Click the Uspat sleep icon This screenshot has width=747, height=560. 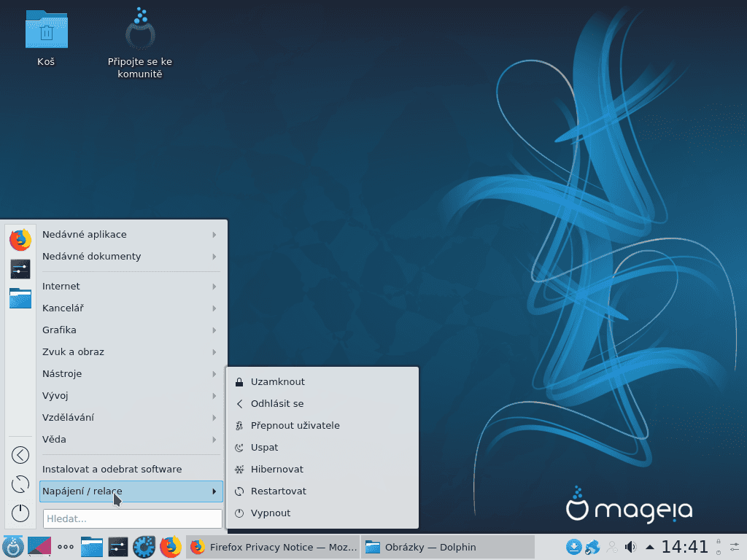[239, 447]
